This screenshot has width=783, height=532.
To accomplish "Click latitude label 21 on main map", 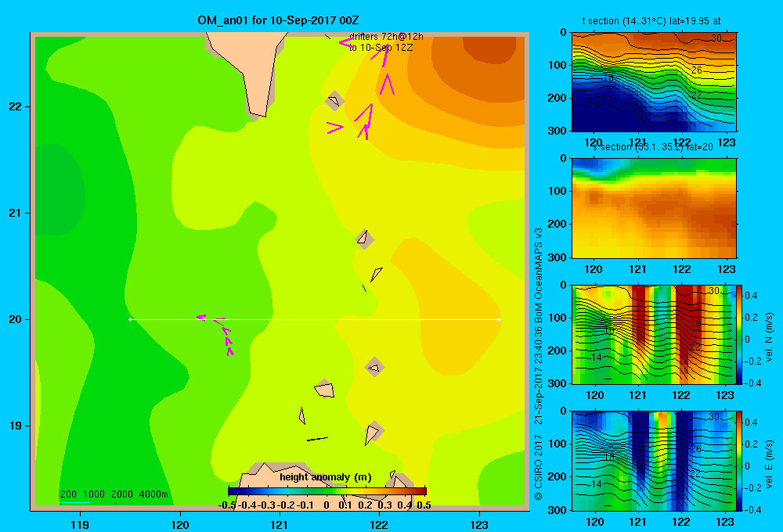I will [x=16, y=213].
